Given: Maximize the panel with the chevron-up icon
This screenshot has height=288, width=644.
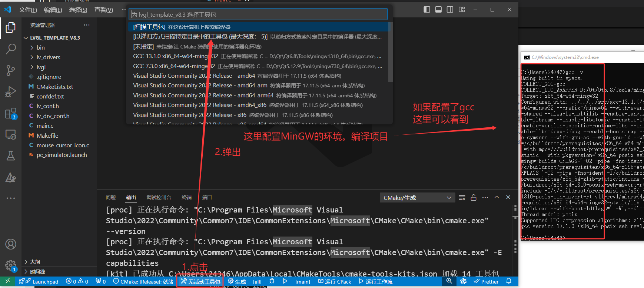Looking at the screenshot, I should pos(497,198).
